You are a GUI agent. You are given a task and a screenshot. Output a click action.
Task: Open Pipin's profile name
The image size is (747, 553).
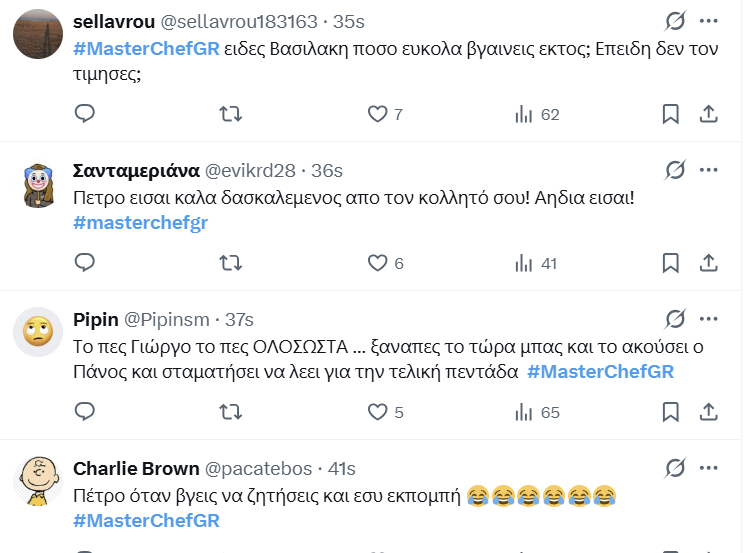point(96,320)
